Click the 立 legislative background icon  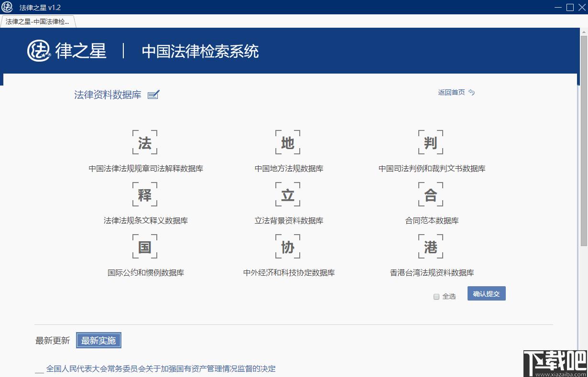[288, 195]
